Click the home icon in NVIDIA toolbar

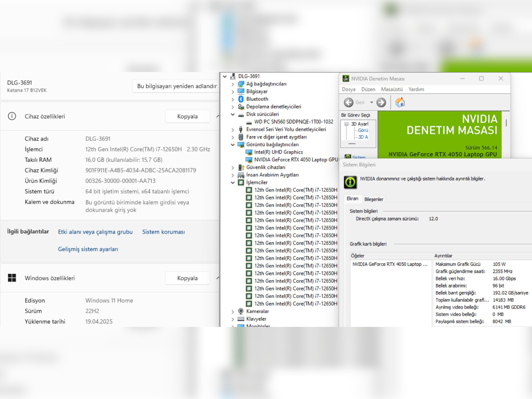[x=400, y=102]
